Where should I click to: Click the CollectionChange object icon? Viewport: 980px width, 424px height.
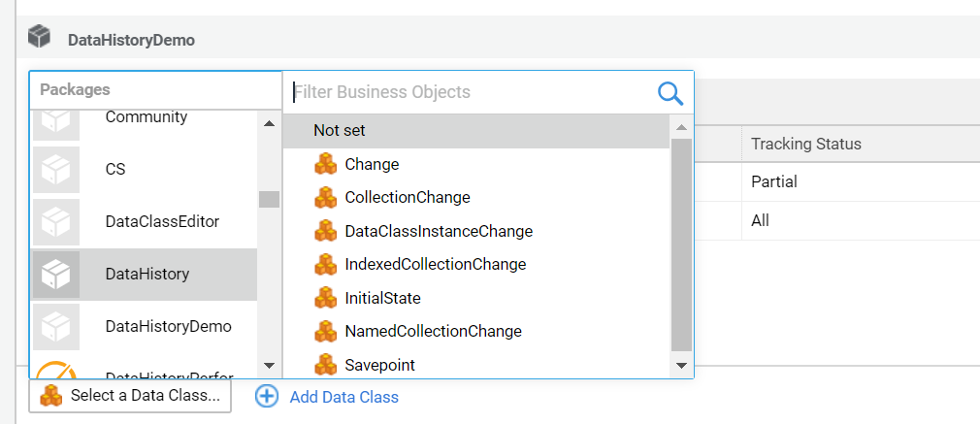click(x=325, y=198)
